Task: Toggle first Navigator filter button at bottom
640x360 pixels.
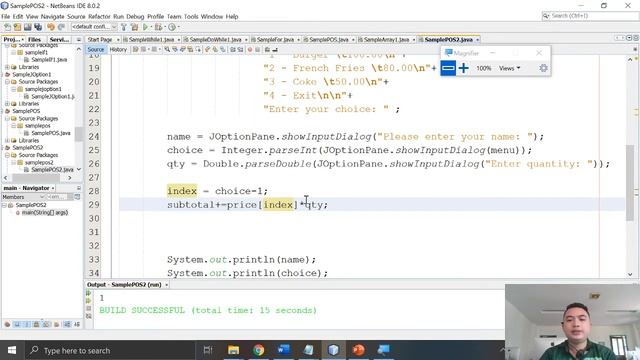Action: 7,324
